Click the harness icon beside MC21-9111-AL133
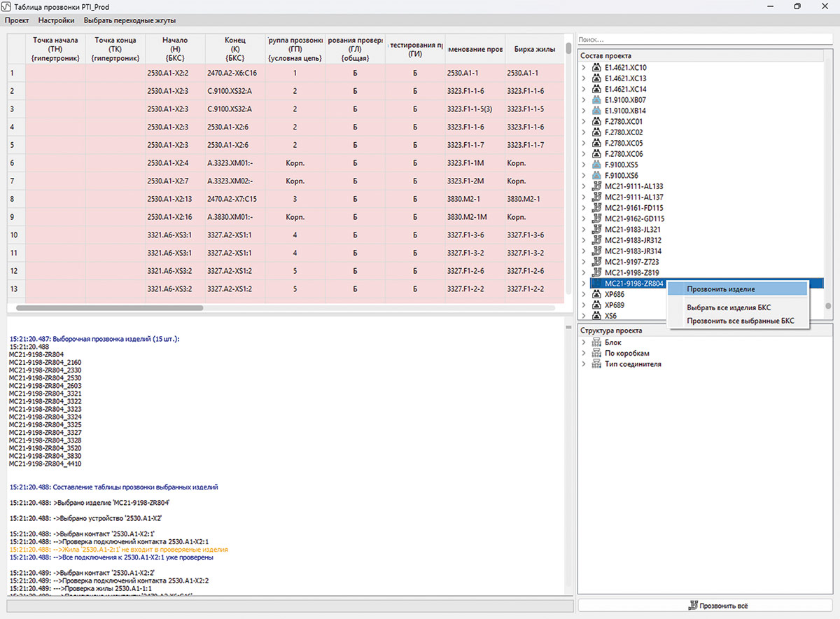 (x=597, y=187)
